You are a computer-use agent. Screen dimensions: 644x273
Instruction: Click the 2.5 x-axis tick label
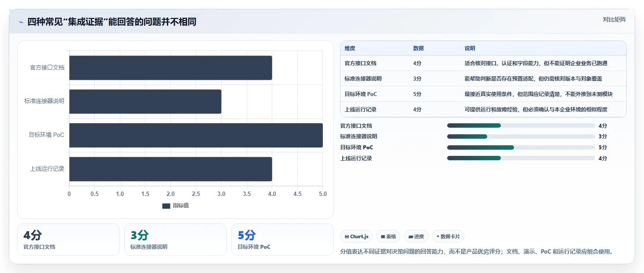(x=196, y=194)
